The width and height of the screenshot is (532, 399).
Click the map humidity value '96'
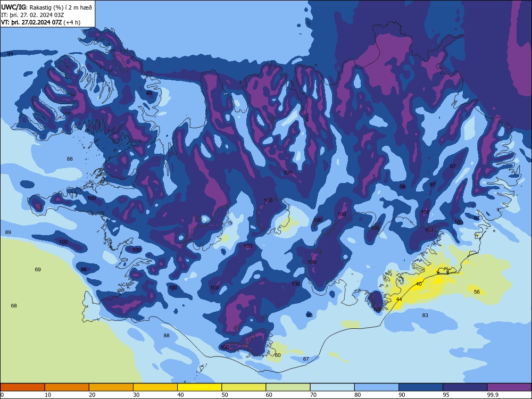pyautogui.click(x=84, y=269)
